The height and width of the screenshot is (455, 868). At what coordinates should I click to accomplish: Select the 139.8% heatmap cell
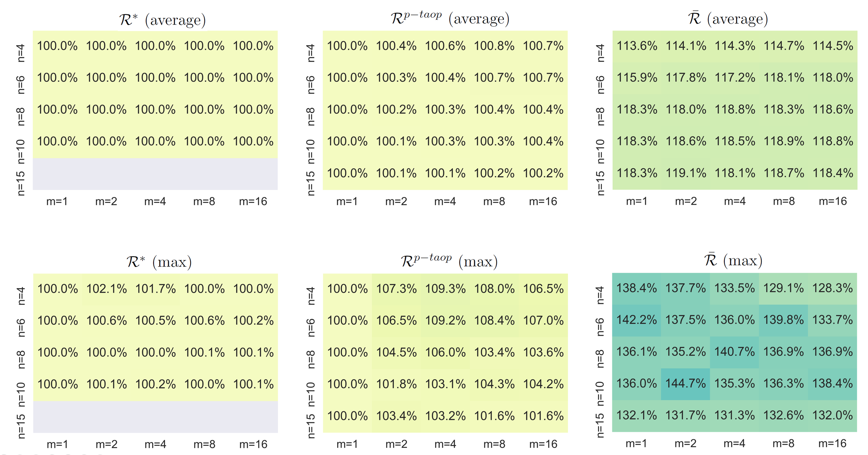[x=783, y=320]
